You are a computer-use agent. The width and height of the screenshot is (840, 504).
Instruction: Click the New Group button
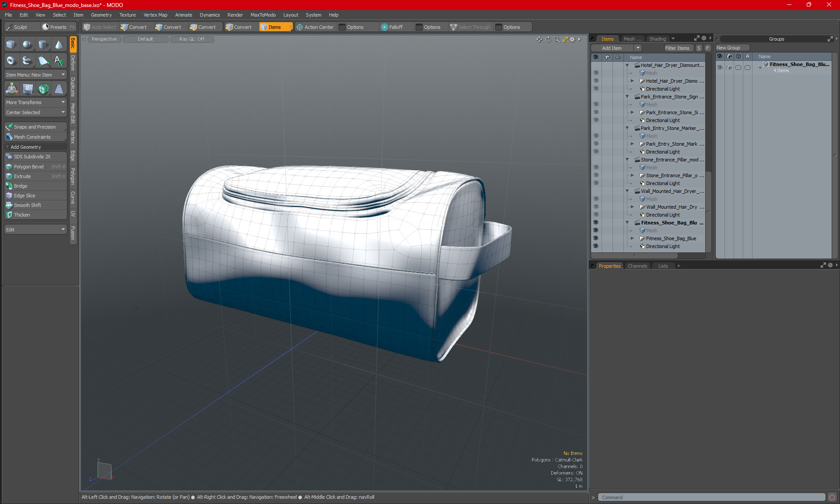coord(728,48)
